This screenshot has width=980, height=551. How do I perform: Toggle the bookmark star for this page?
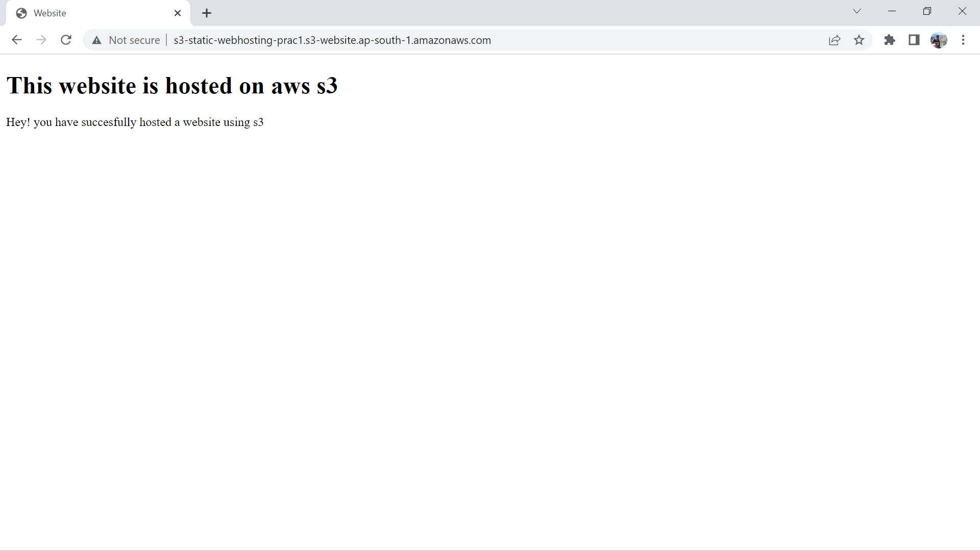(x=860, y=40)
